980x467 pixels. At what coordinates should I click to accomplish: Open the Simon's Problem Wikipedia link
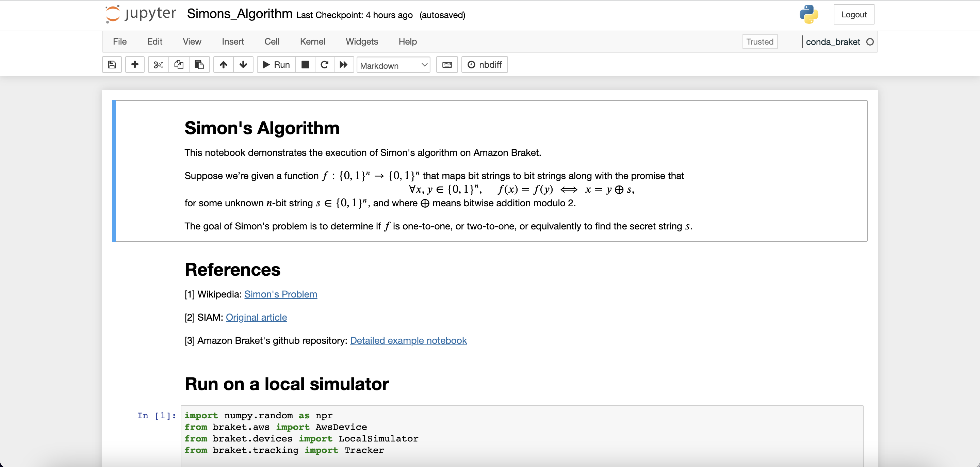[x=280, y=294]
